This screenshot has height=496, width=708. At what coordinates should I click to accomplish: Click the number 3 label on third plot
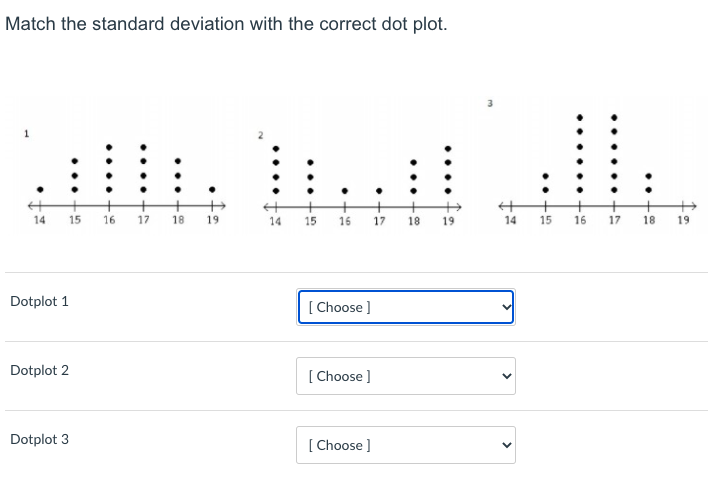pos(490,103)
